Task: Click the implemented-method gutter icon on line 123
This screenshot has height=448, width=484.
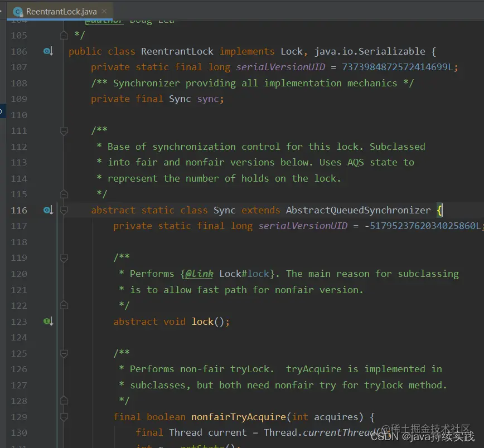Action: [48, 322]
